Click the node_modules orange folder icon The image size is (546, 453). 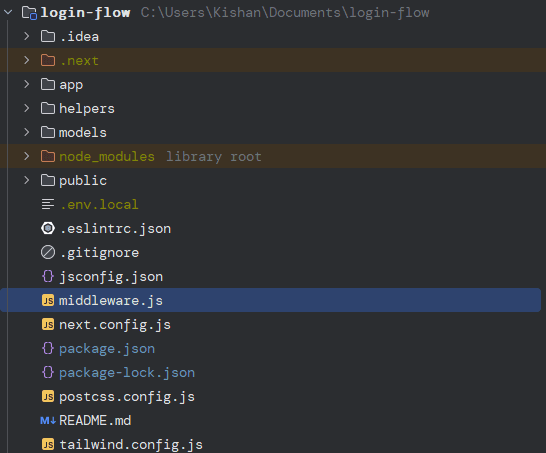[x=48, y=156]
